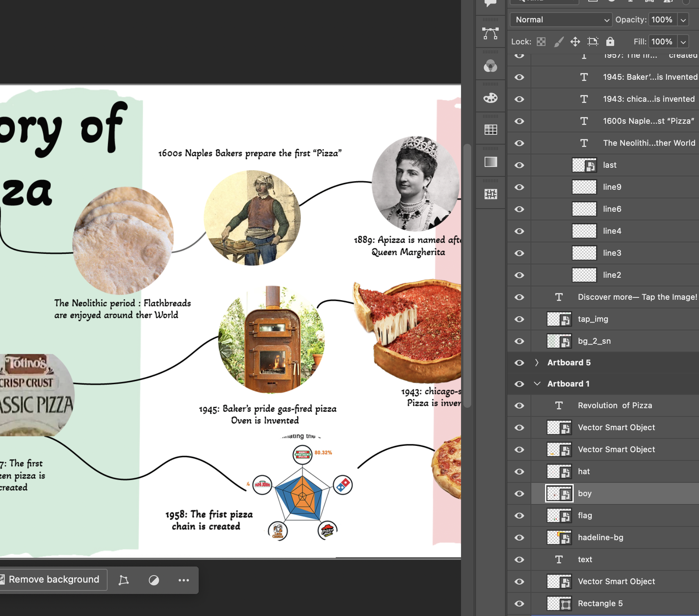Select the Revolution of Pizza text layer
699x616 pixels.
point(615,405)
